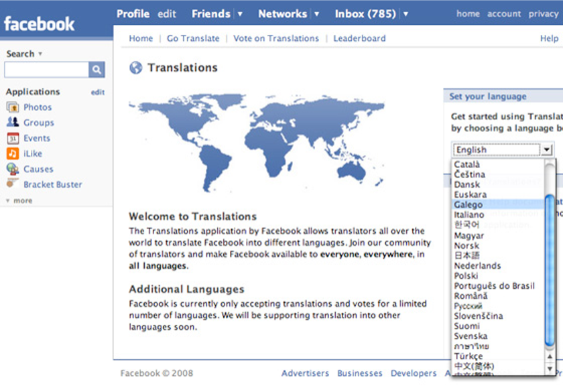Open account settings link
This screenshot has height=392, width=563.
pos(504,14)
